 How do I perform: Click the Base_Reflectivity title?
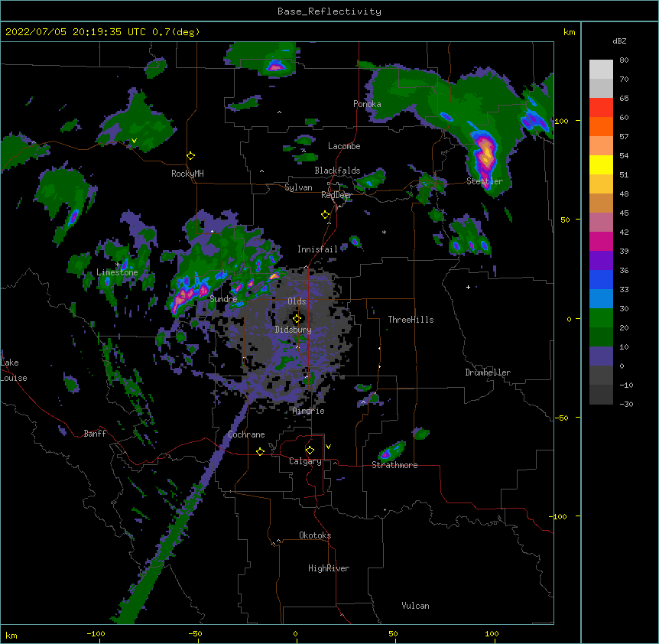tap(329, 11)
